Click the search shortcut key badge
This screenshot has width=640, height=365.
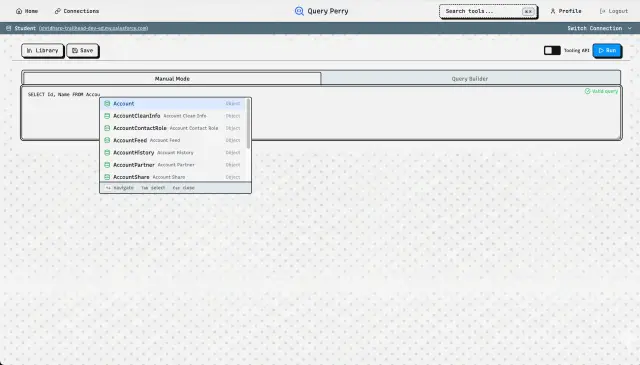click(528, 11)
